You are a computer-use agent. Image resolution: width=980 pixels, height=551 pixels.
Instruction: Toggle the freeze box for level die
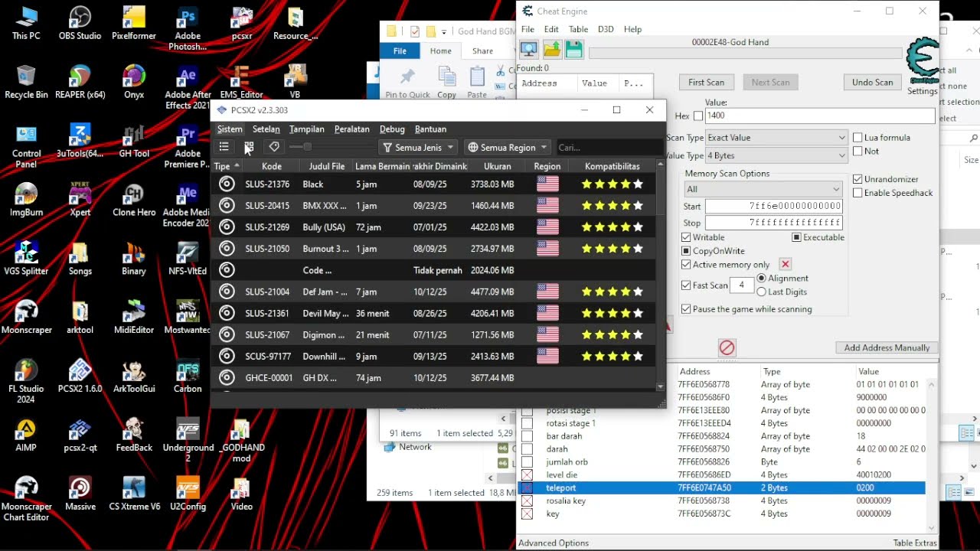[527, 475]
